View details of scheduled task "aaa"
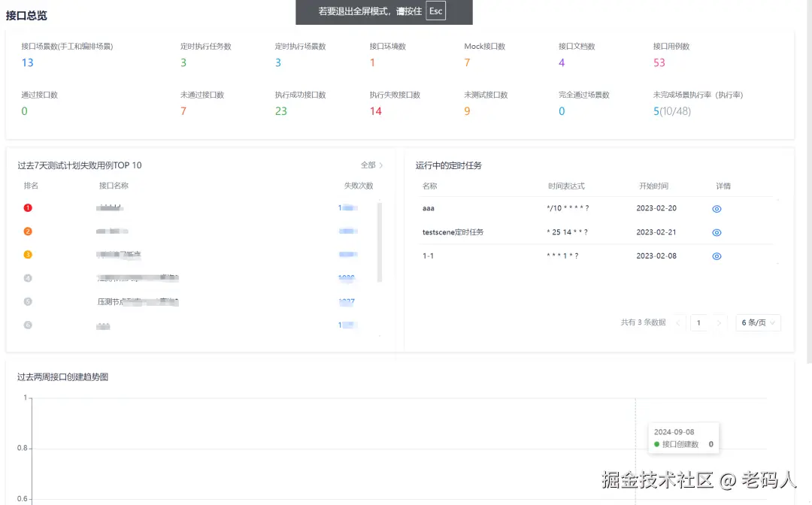This screenshot has width=812, height=505. (x=716, y=208)
